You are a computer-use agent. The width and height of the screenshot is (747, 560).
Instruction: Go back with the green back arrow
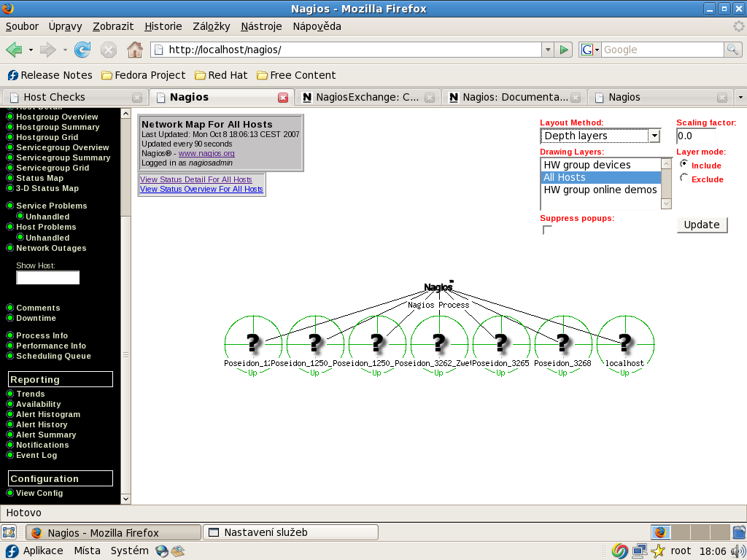[x=14, y=49]
